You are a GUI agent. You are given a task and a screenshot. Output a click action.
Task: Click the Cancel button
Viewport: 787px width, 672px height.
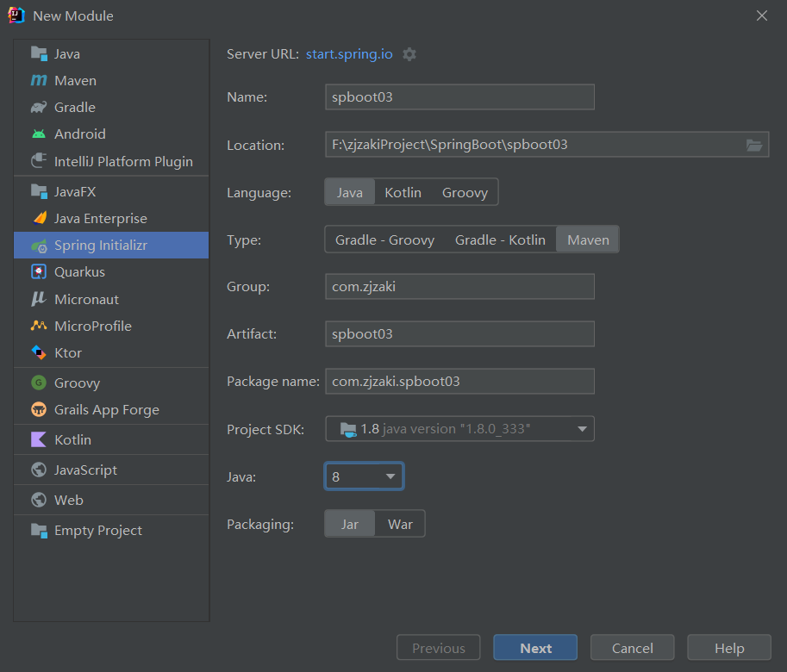[633, 648]
